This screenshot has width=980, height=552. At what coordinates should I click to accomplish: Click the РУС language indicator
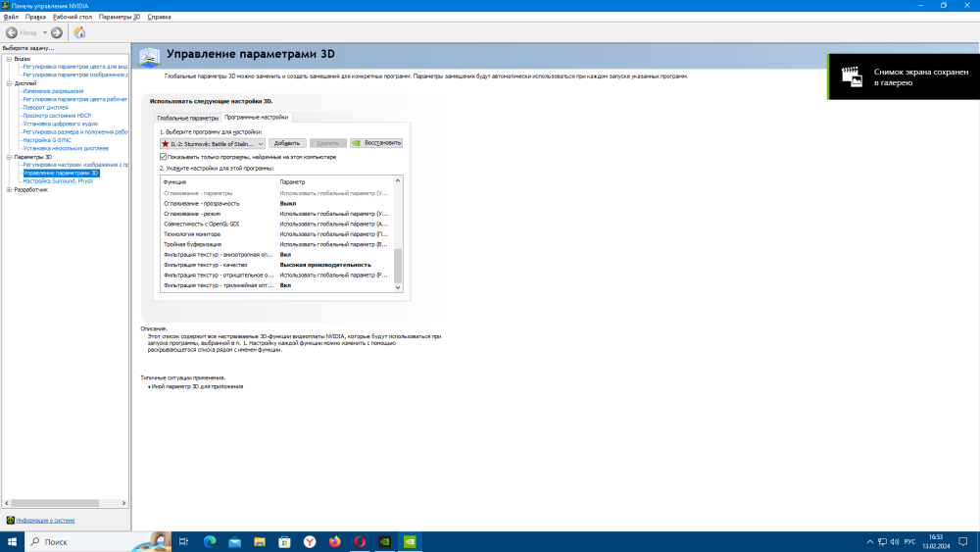(910, 542)
